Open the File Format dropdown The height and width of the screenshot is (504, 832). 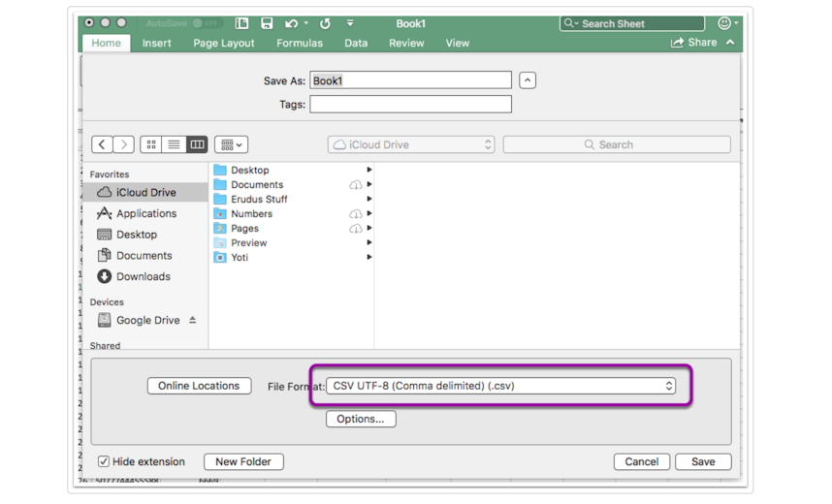point(501,386)
